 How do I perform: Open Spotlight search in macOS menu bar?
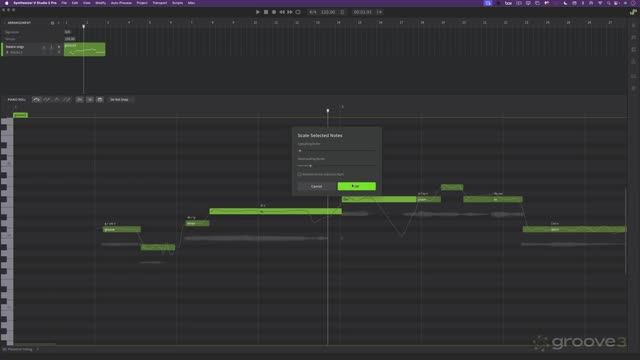pyautogui.click(x=609, y=3)
